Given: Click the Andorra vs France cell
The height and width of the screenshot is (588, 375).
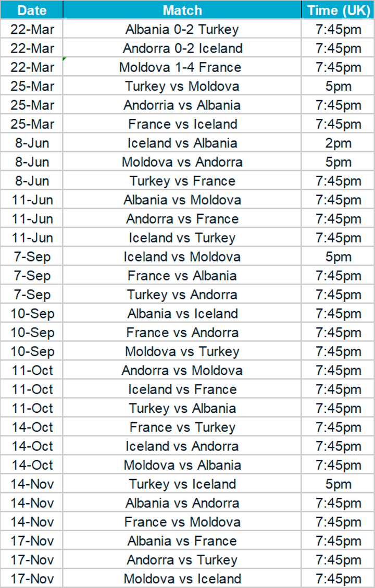Looking at the screenshot, I should (182, 219).
